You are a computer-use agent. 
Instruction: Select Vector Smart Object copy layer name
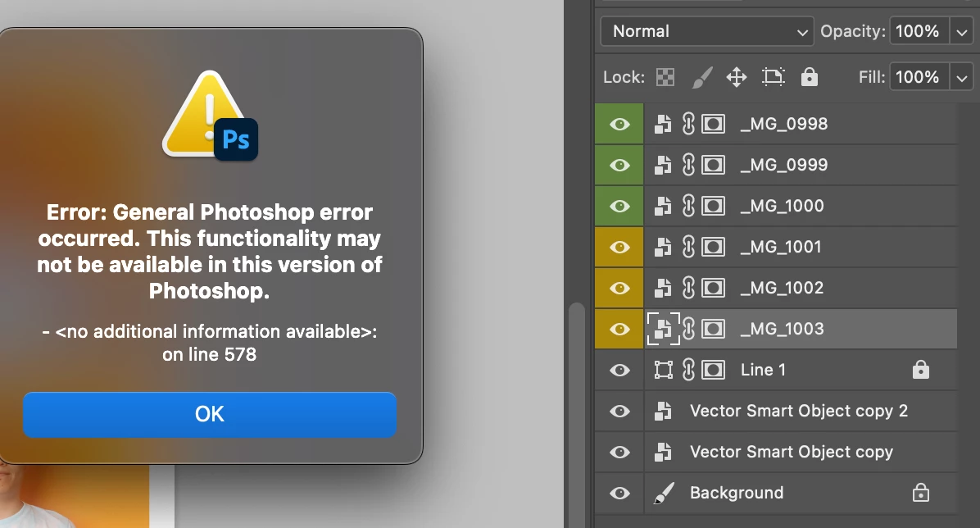tap(792, 453)
